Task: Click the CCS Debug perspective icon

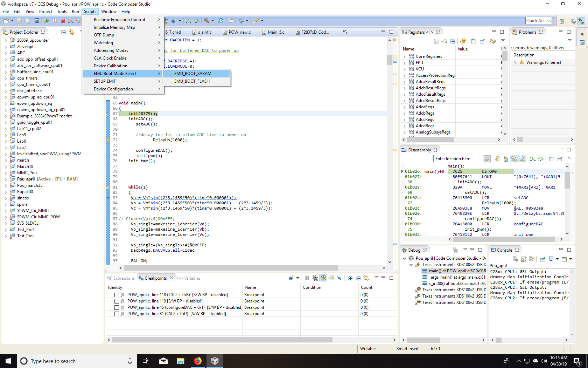Action: click(x=581, y=21)
